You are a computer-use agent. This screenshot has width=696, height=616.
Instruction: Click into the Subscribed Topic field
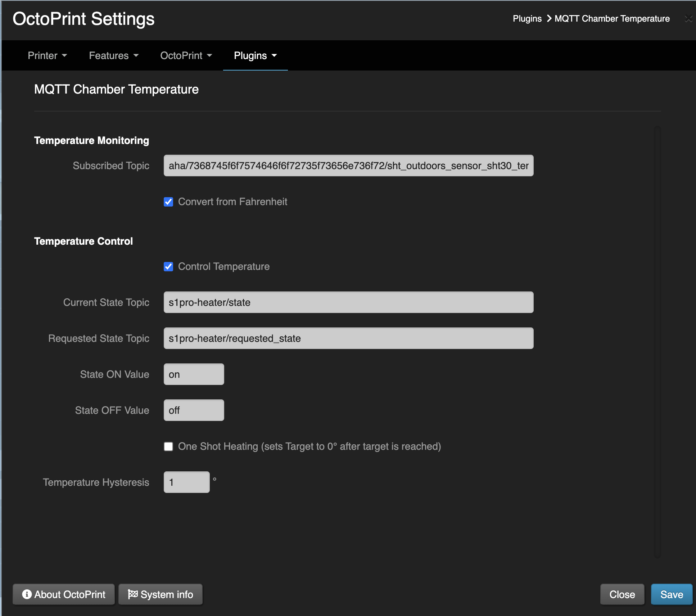coord(348,166)
